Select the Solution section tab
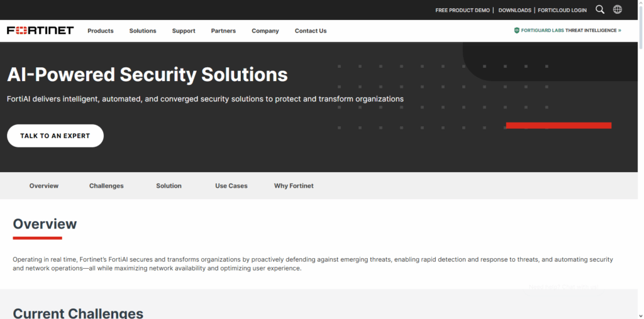Image resolution: width=644 pixels, height=319 pixels. tap(169, 186)
